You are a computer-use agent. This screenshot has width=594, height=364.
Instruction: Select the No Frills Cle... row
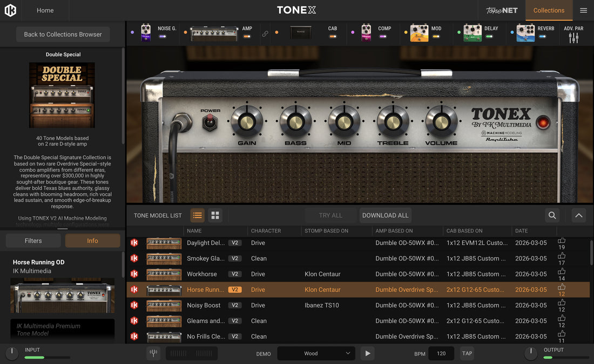(x=358, y=336)
